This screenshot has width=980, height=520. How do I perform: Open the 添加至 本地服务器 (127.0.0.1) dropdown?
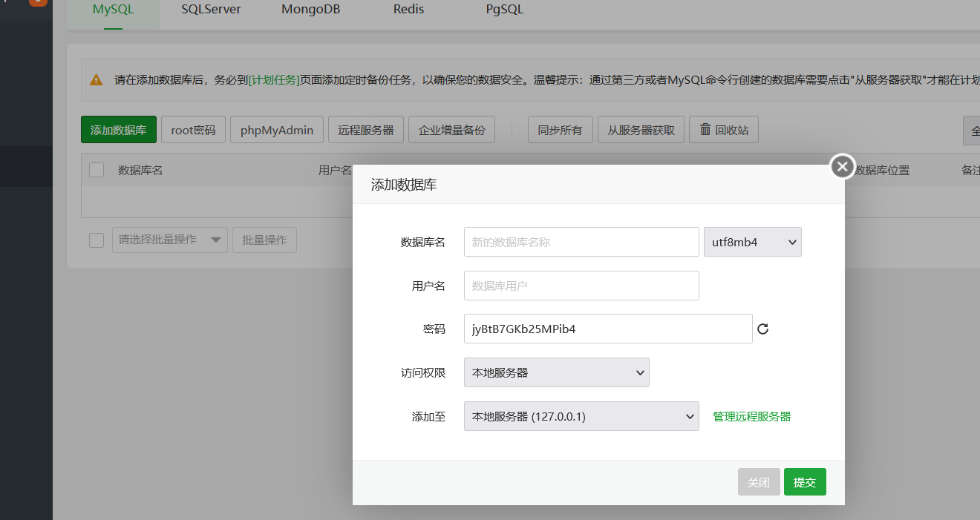[581, 416]
